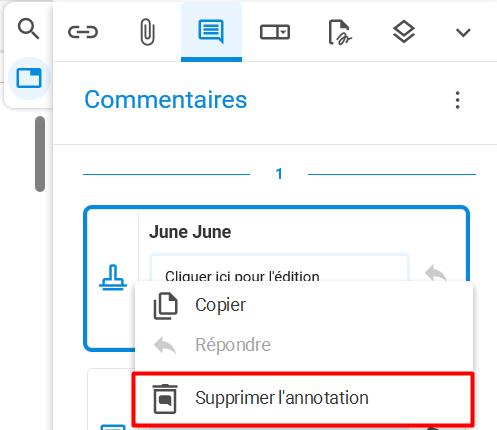
Task: Select Supprimer l'annotation menu entry
Action: coord(303,399)
